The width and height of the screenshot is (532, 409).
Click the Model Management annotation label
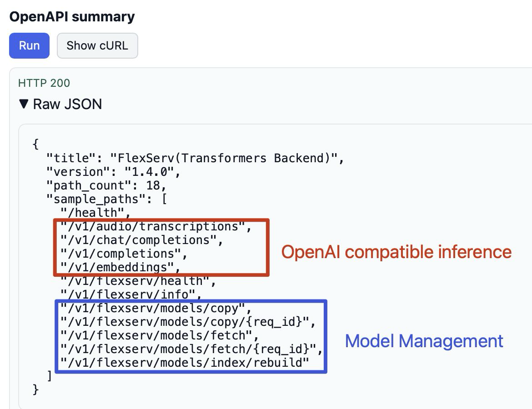click(x=424, y=341)
